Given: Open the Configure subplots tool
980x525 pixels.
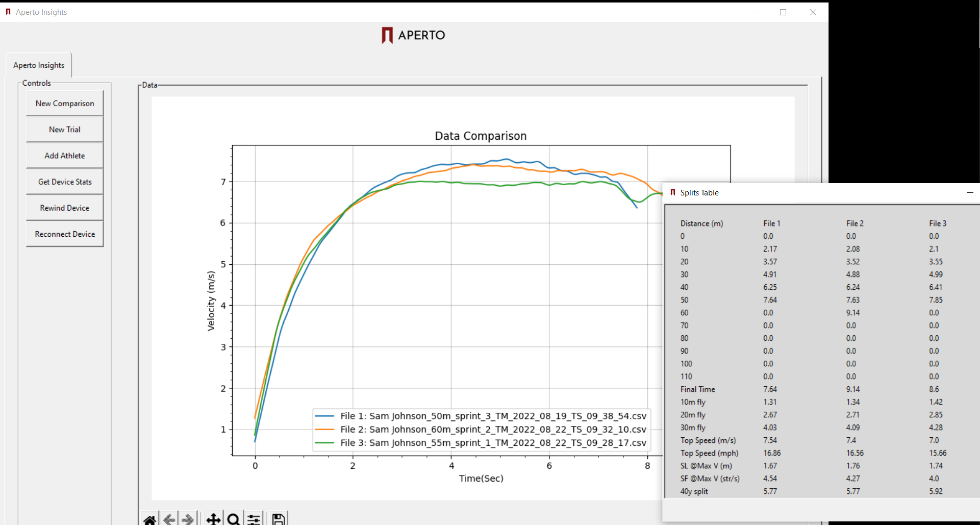Looking at the screenshot, I should click(254, 519).
